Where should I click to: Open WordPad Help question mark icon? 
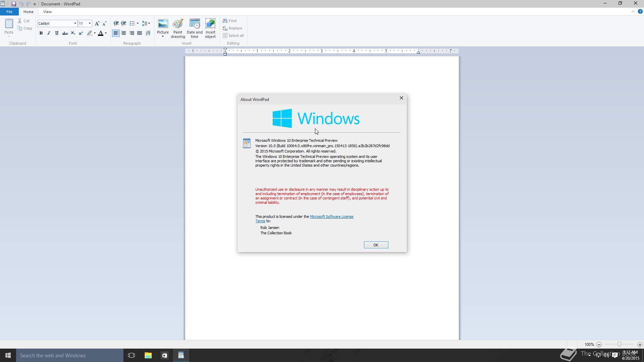coord(640,11)
